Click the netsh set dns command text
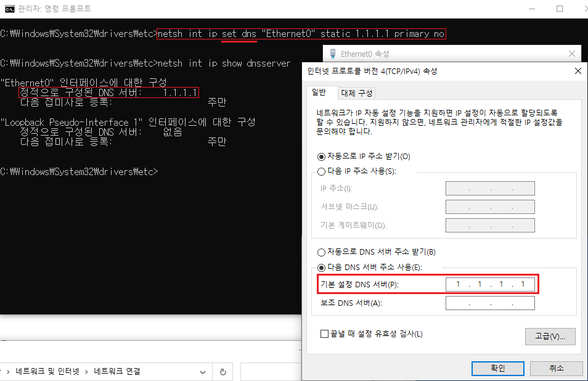The height and width of the screenshot is (381, 588). 301,34
